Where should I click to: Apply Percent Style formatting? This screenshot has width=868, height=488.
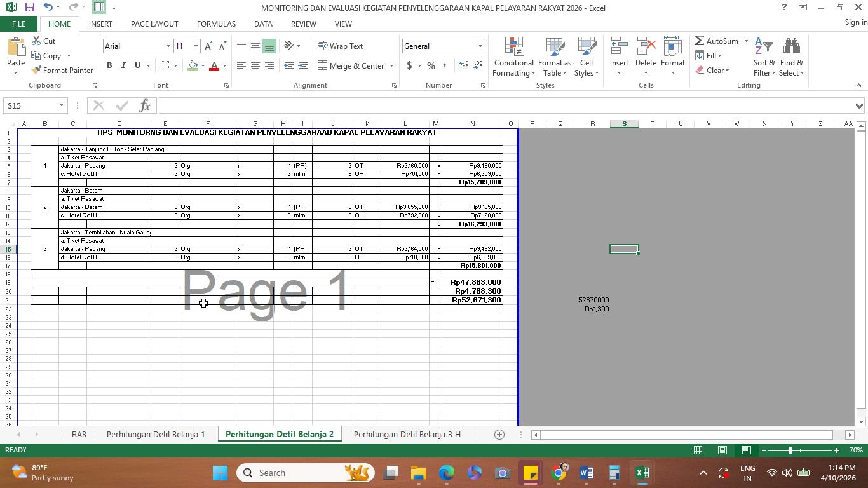click(431, 65)
